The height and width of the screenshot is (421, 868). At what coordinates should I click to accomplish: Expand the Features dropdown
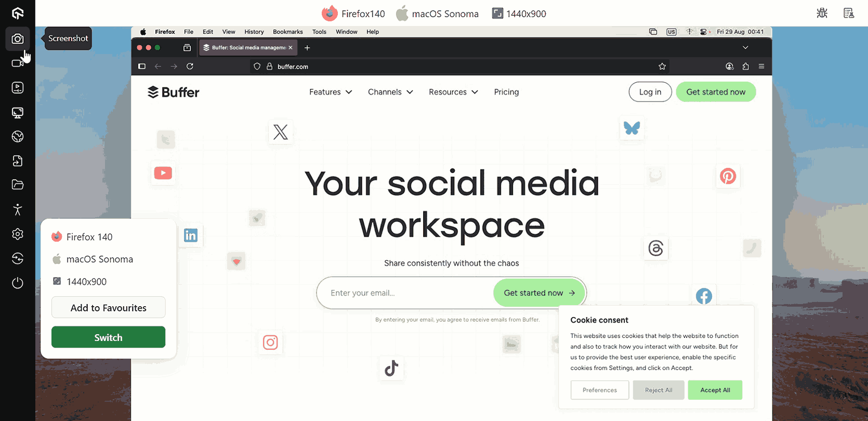tap(331, 92)
